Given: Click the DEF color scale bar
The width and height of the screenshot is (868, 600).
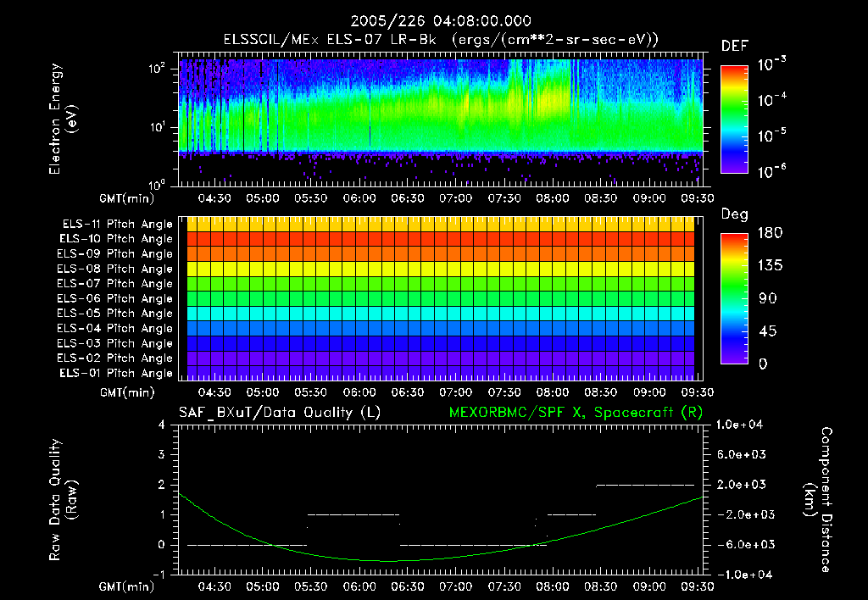Looking at the screenshot, I should click(x=734, y=119).
